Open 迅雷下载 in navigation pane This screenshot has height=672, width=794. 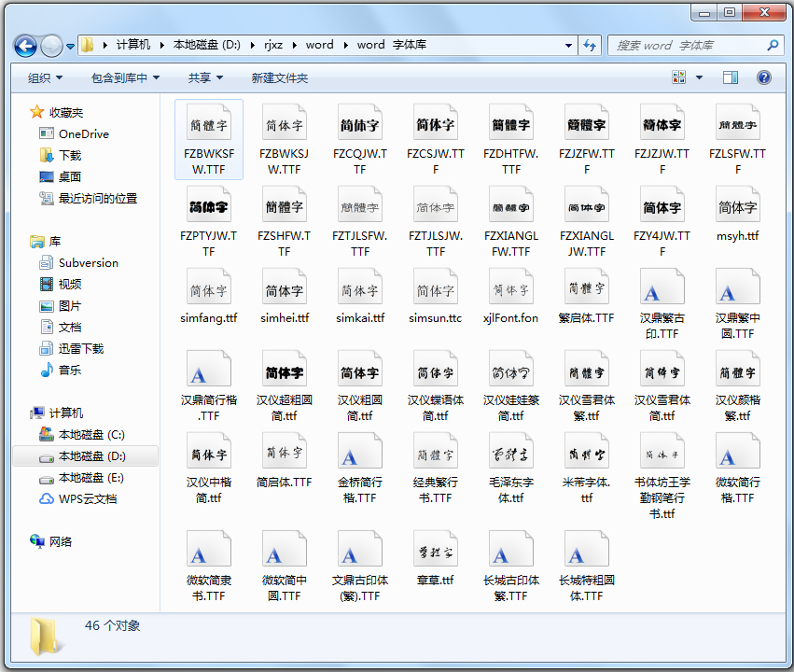pyautogui.click(x=81, y=348)
